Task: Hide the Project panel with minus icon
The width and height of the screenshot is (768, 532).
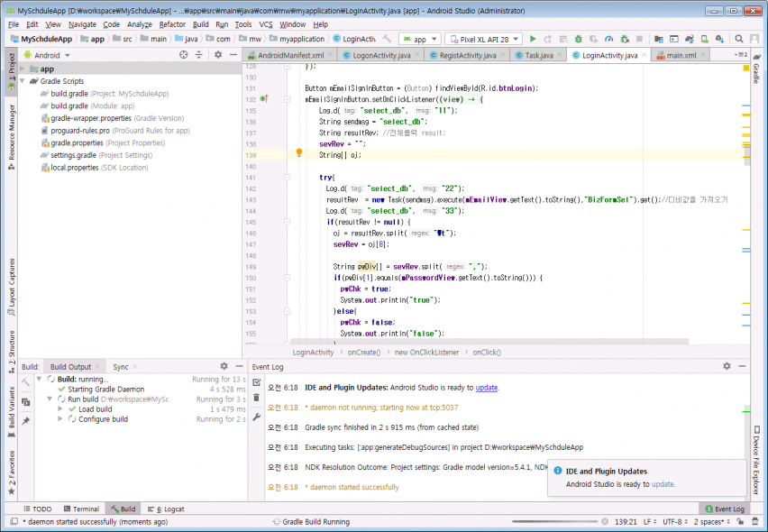Action: coord(233,55)
